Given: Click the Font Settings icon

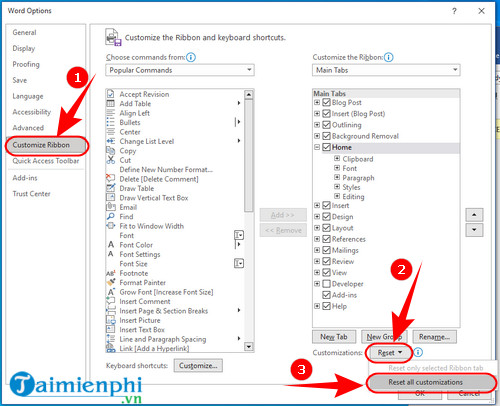Looking at the screenshot, I should tap(111, 254).
